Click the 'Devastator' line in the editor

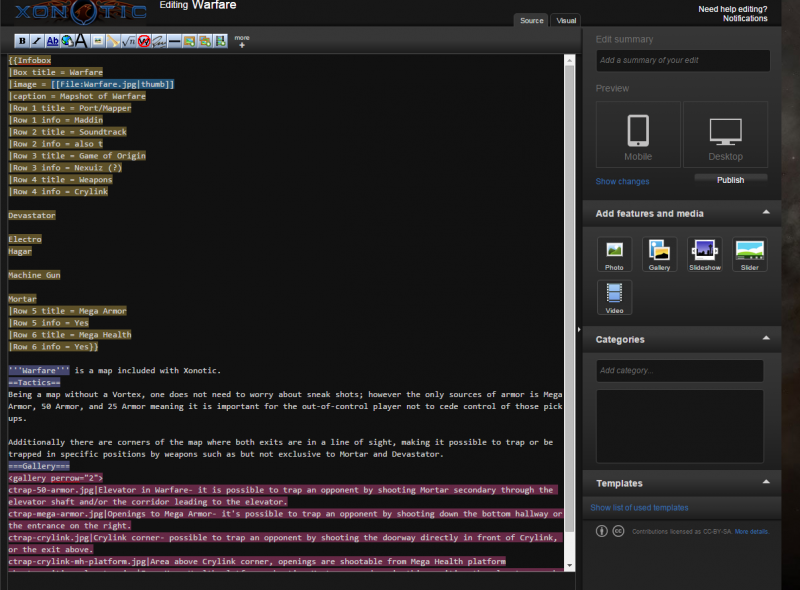(32, 215)
